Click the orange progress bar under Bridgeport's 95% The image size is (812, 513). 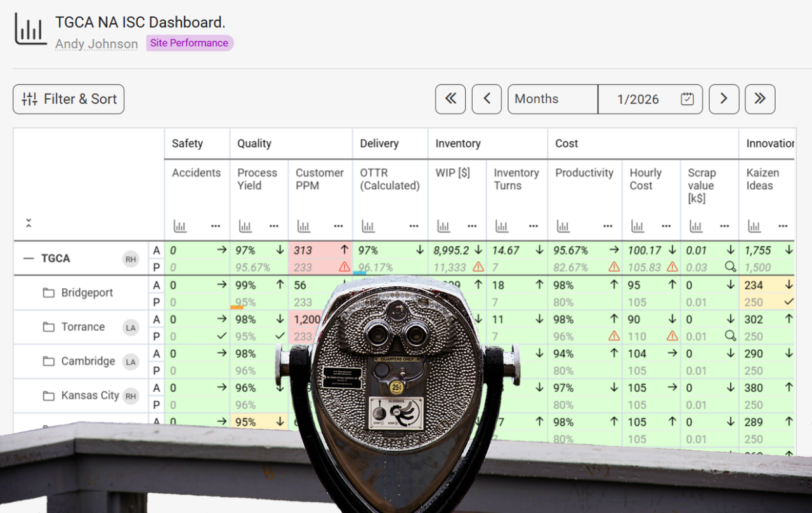(237, 307)
